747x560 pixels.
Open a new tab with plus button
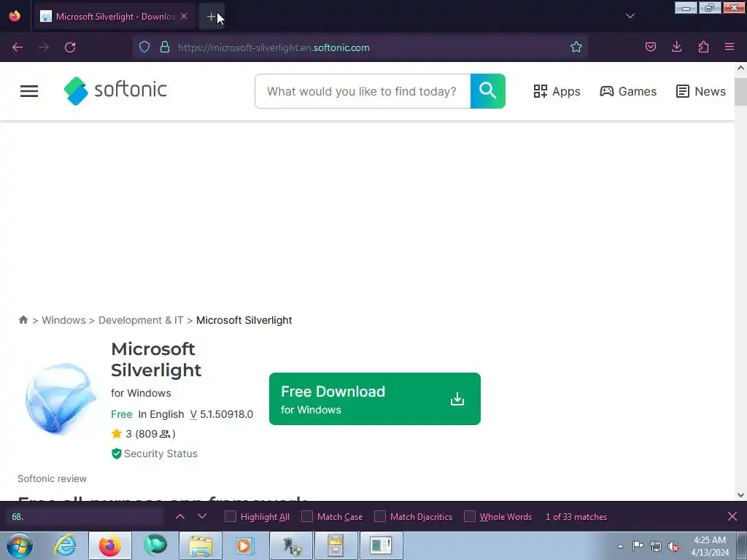tap(211, 17)
